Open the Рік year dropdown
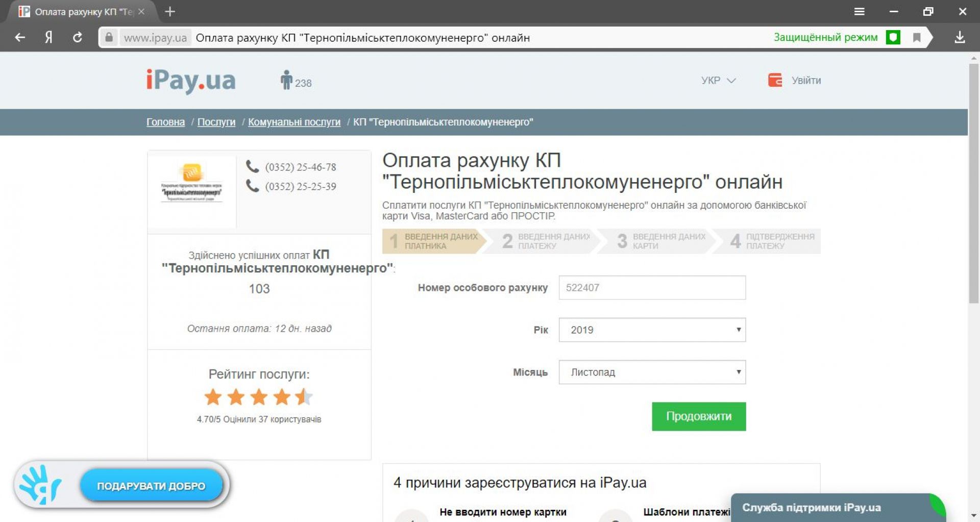 [x=652, y=330]
